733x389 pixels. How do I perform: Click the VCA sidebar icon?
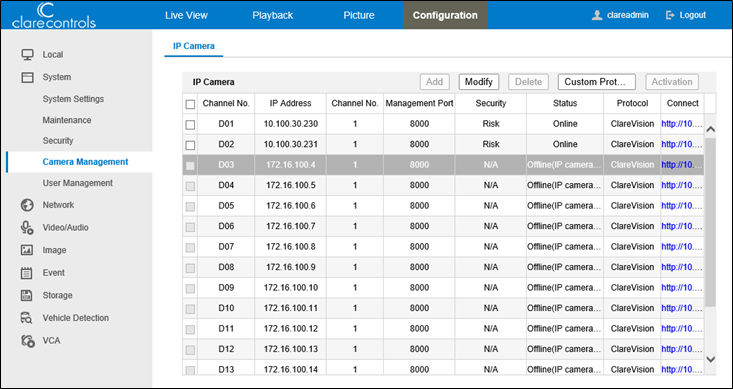tap(28, 340)
